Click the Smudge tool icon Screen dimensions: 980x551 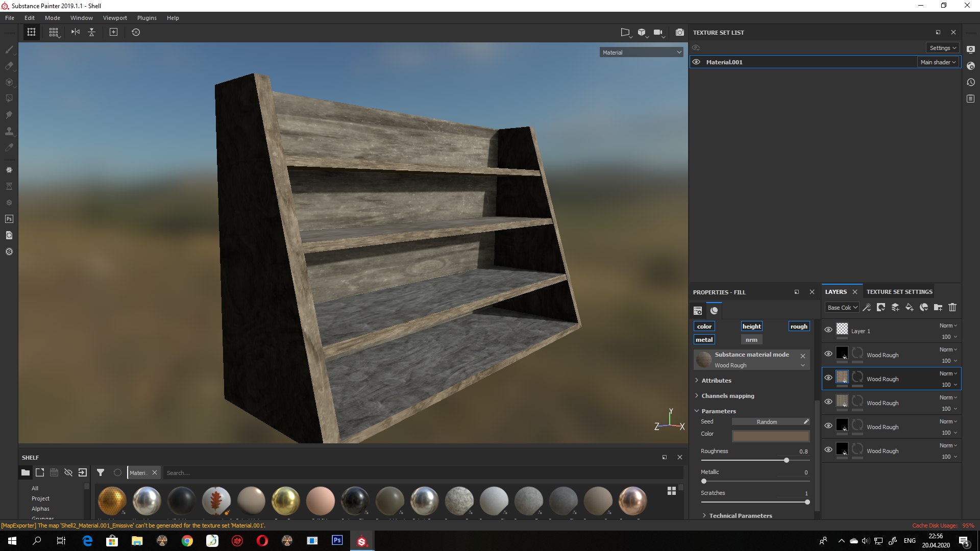tap(9, 115)
